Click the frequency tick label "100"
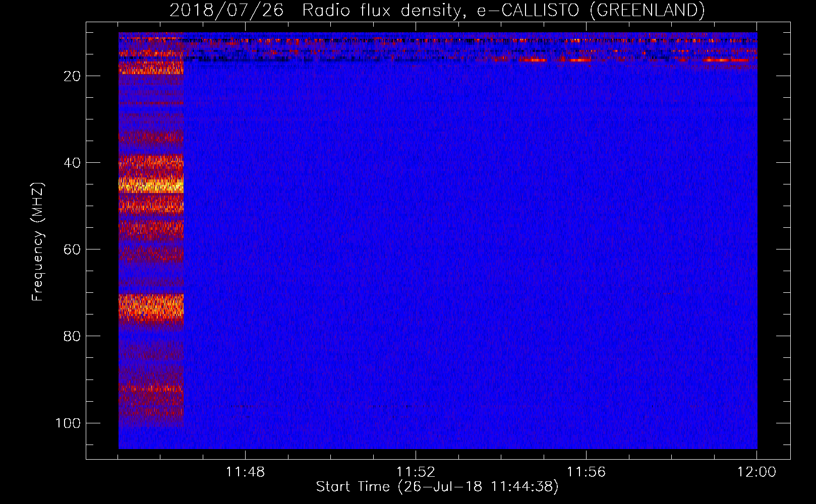This screenshot has height=504, width=816. tap(68, 423)
